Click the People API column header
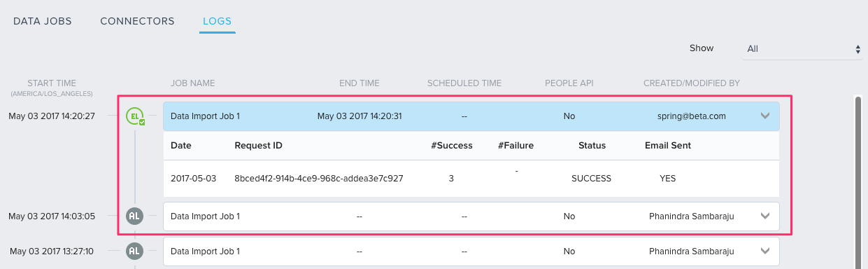Image resolution: width=868 pixels, height=269 pixels. 569,83
